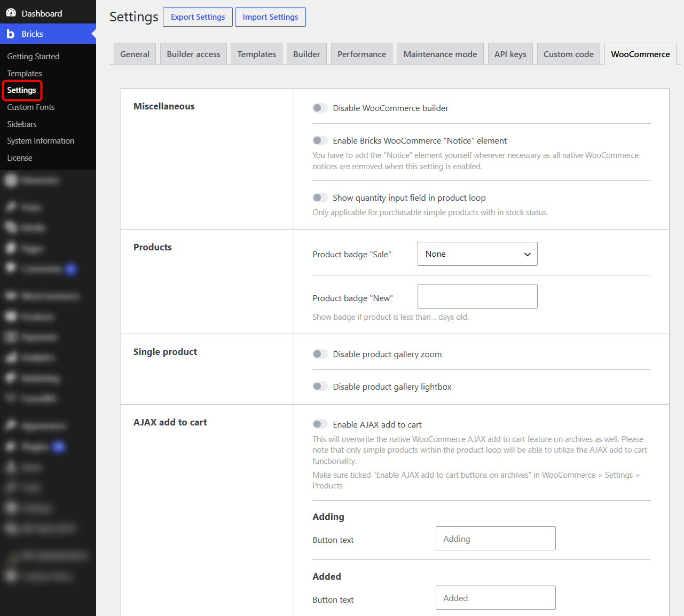Click the Added button text field
This screenshot has height=616, width=684.
[x=496, y=597]
